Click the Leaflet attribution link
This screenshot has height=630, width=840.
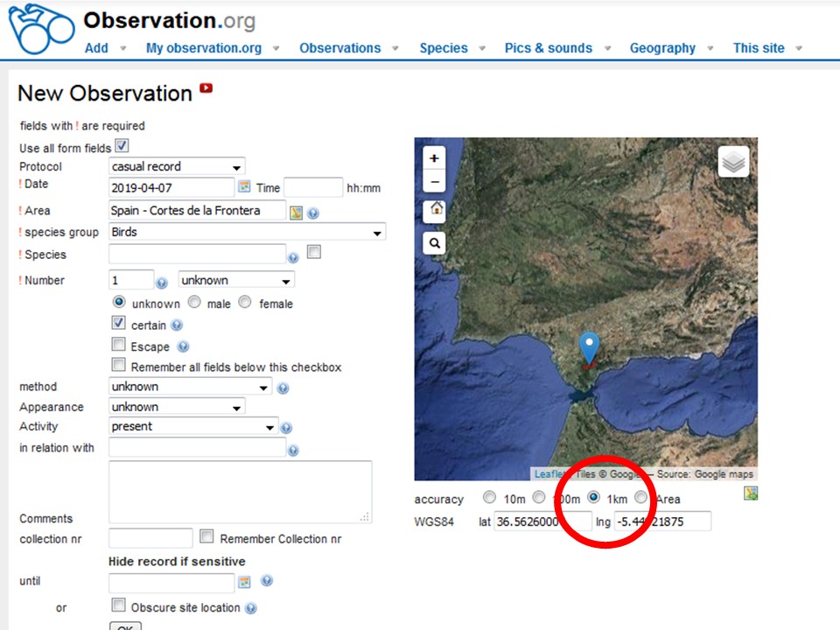point(549,474)
